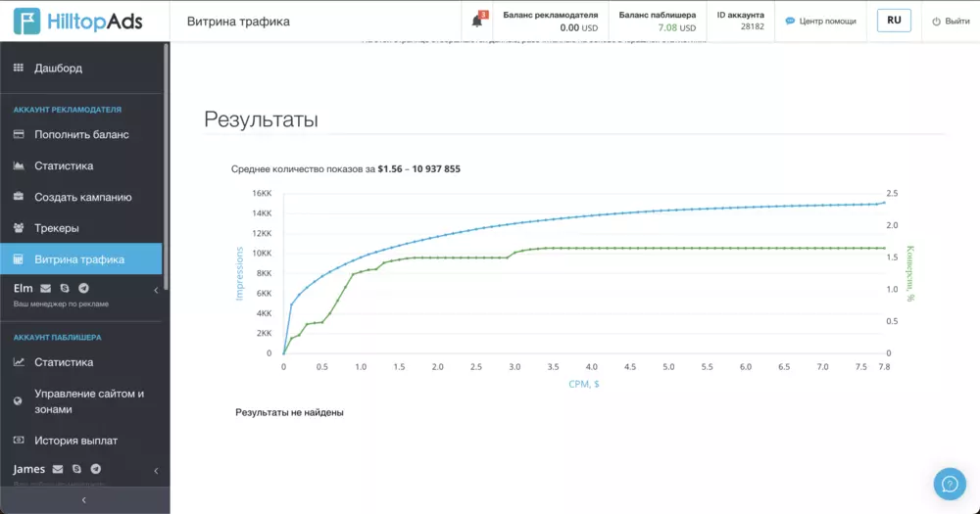Select Создать кампанию menu item
The image size is (980, 514).
81,197
